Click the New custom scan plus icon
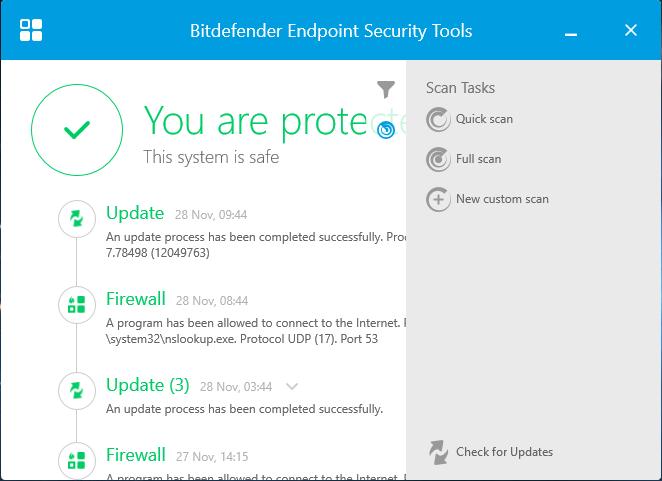662x481 pixels. (x=438, y=199)
